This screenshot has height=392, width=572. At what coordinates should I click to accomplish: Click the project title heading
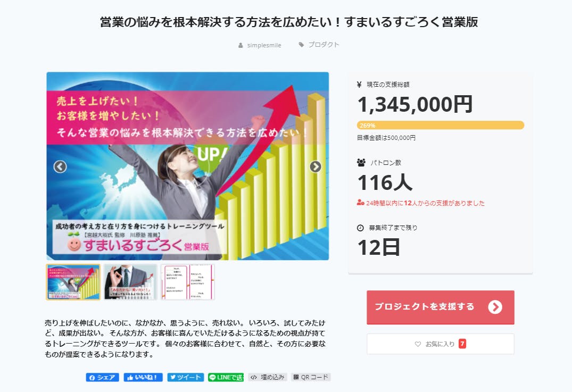click(289, 22)
